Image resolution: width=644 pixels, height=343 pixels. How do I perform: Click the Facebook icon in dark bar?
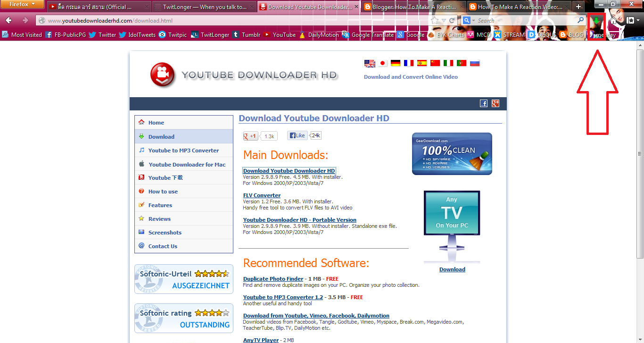(x=484, y=103)
